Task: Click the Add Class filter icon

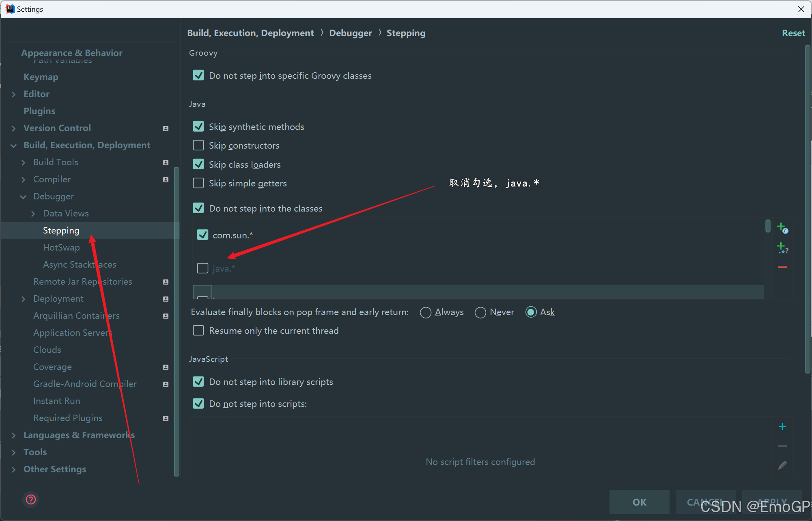Action: pyautogui.click(x=782, y=228)
